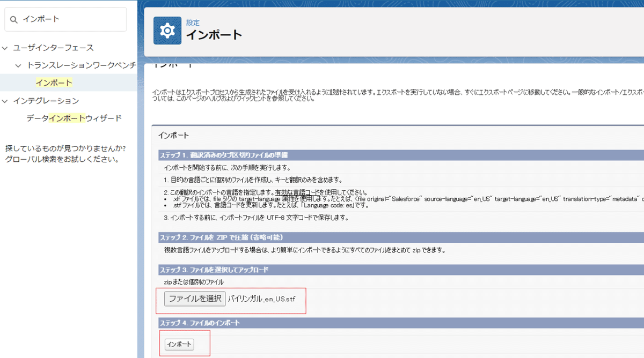Open the 設定 breadcrumb link
This screenshot has width=644, height=358.
click(192, 23)
